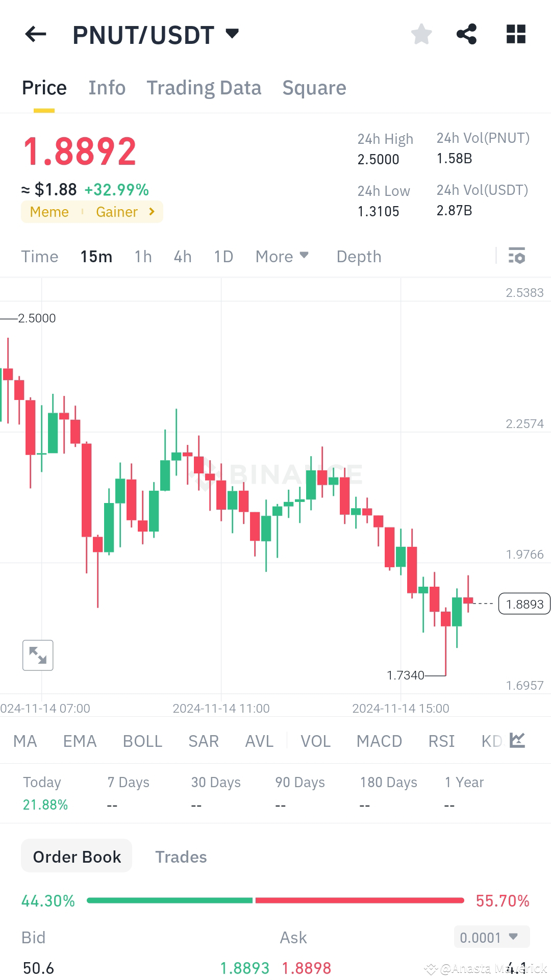Expand the More timeframe dropdown
551x980 pixels.
click(282, 256)
